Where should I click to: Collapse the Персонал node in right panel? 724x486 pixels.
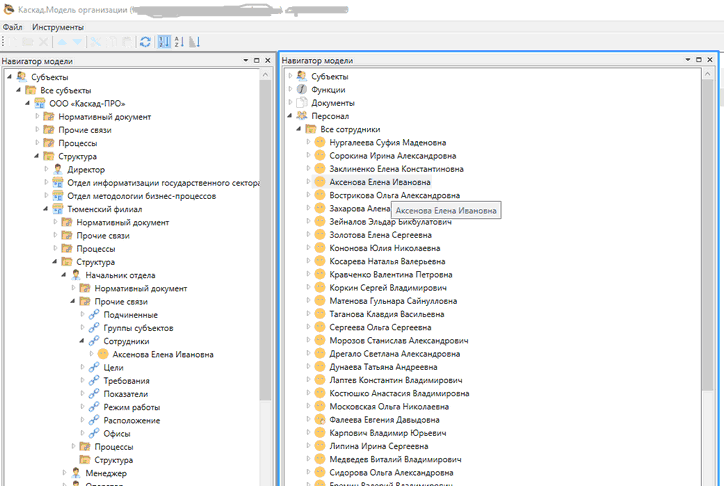pyautogui.click(x=290, y=116)
